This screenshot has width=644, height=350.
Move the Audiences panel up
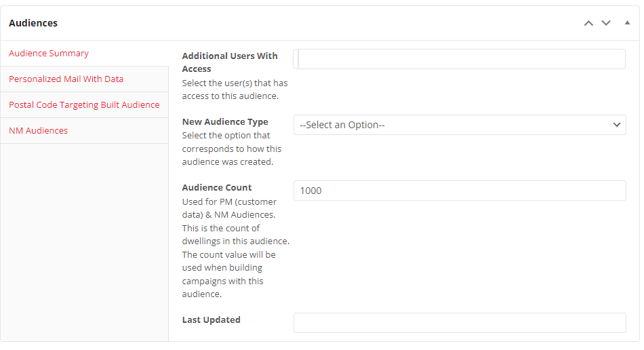pos(588,23)
